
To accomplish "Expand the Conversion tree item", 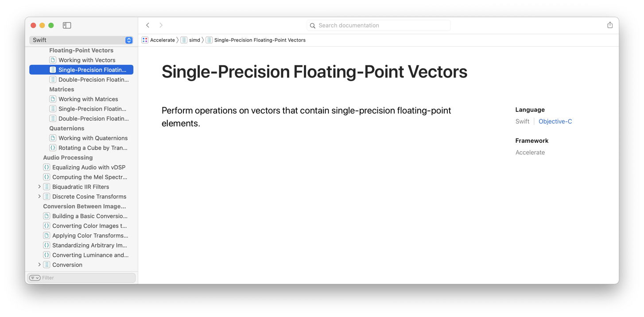I will tap(39, 265).
